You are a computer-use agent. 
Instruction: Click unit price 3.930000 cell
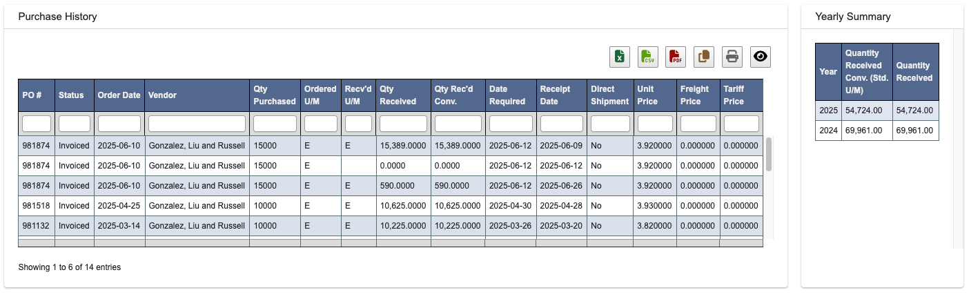(655, 206)
